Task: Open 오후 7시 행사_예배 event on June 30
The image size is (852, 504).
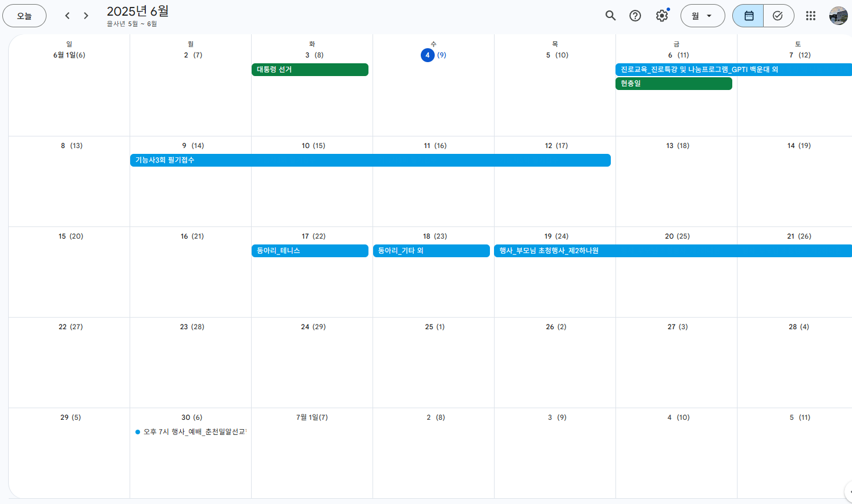Action: click(x=191, y=432)
